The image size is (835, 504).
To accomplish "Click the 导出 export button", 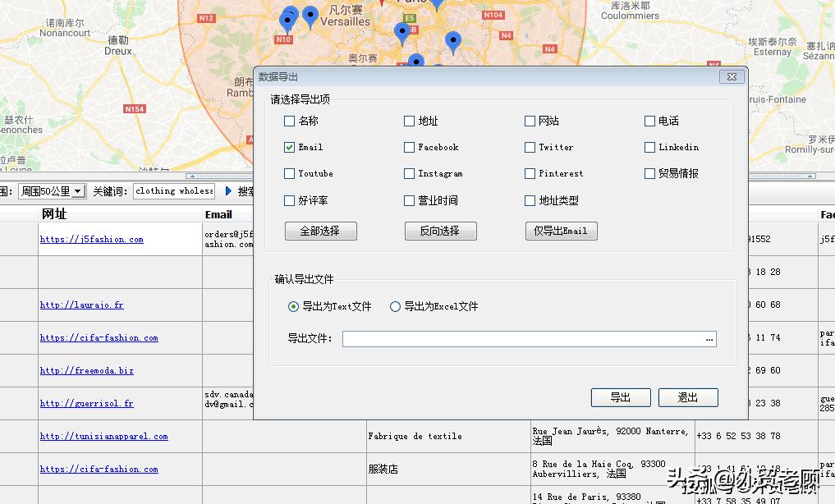I will (x=621, y=397).
